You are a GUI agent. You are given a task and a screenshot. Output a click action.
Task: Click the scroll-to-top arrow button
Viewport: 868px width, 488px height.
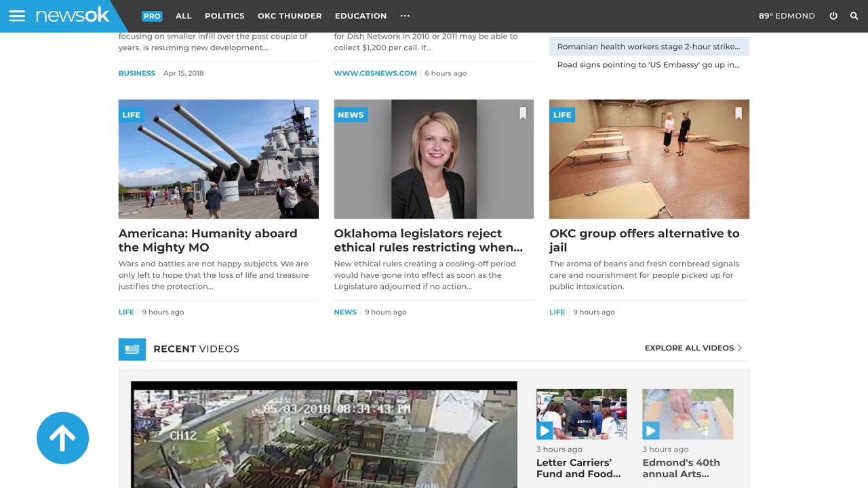(x=62, y=438)
